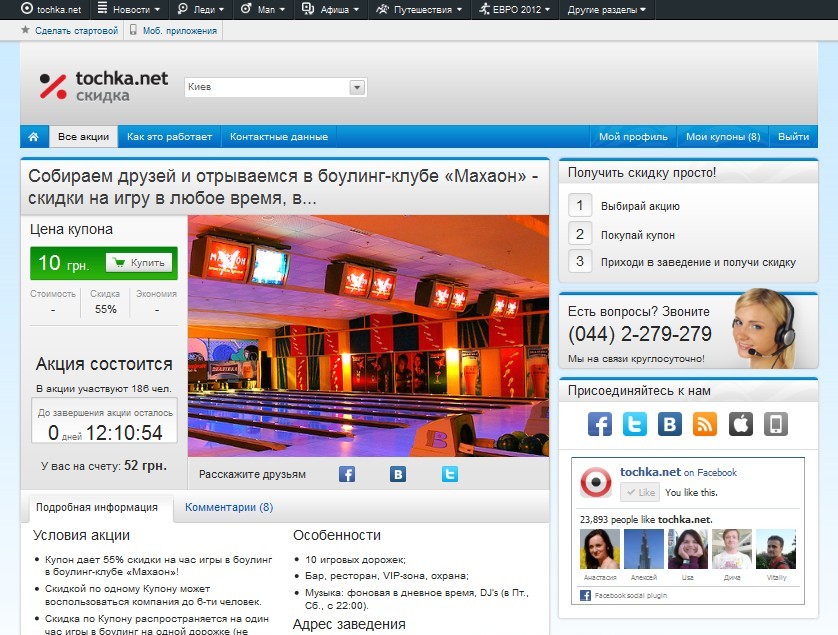This screenshot has width=838, height=635.
Task: Switch to the Комментарии (8) tab
Action: [229, 507]
